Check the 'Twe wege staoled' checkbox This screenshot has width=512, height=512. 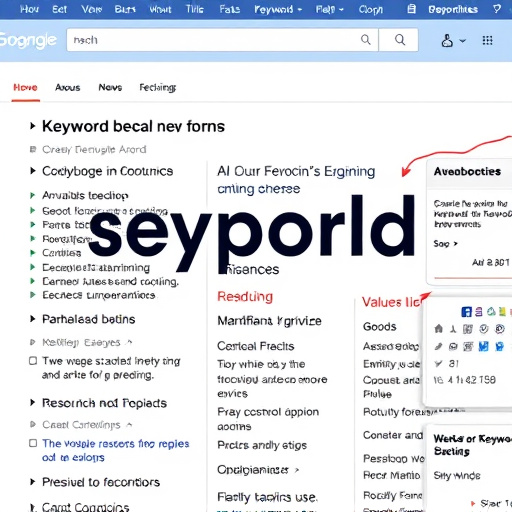pyautogui.click(x=33, y=361)
